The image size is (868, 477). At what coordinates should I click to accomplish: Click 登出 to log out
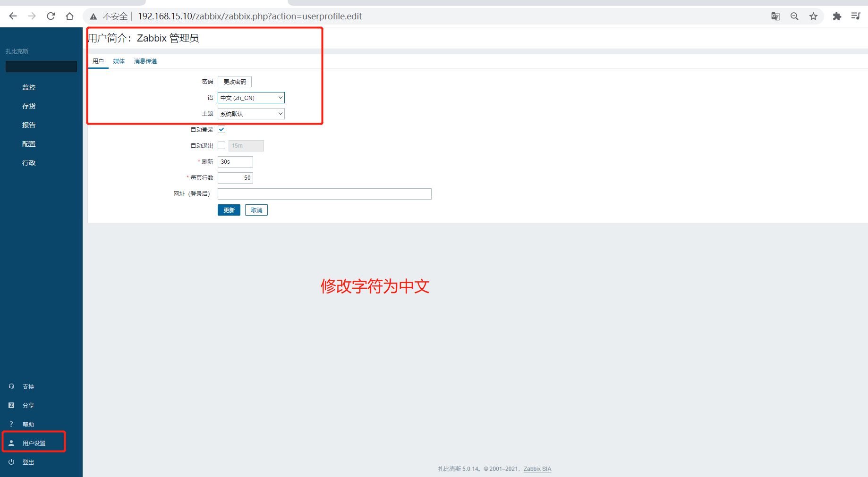(x=28, y=462)
